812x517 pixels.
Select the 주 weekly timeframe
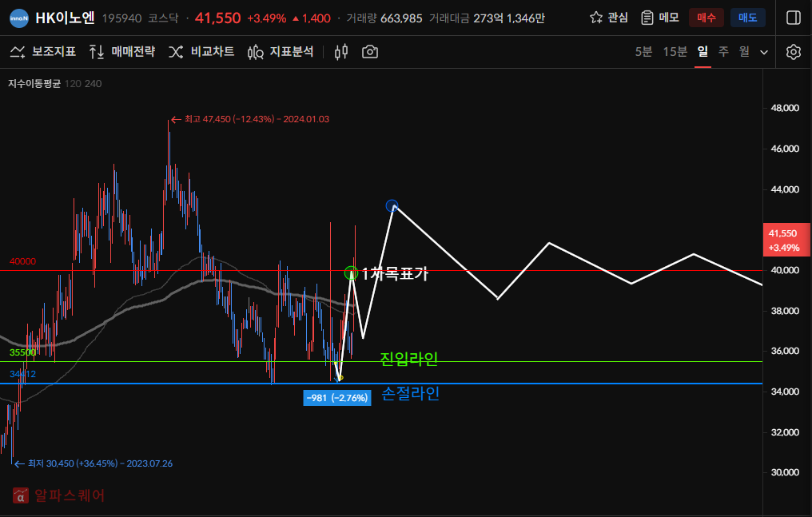click(723, 51)
